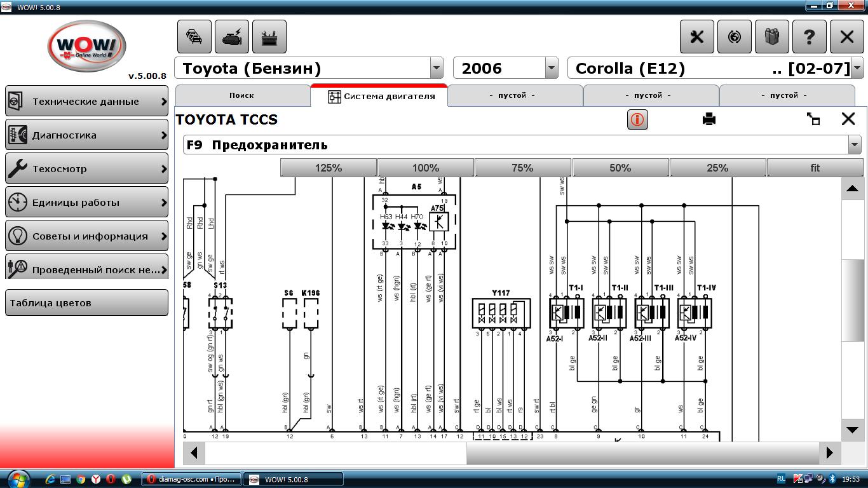Image resolution: width=868 pixels, height=488 pixels.
Task: Click the K196 component symbol
Action: pyautogui.click(x=311, y=313)
